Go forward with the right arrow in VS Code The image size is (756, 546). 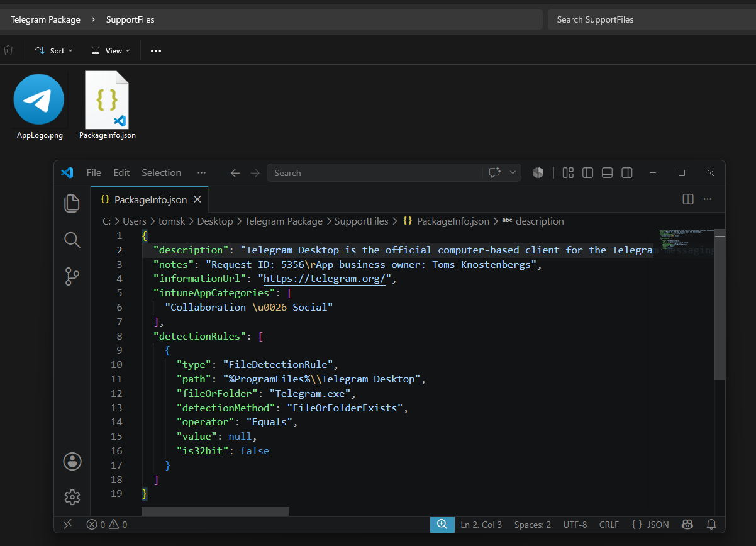click(x=255, y=173)
